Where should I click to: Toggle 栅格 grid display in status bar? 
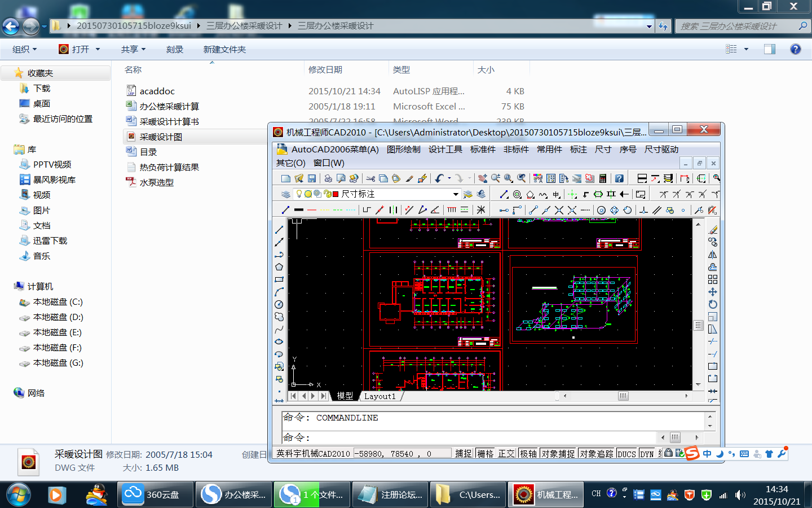485,453
